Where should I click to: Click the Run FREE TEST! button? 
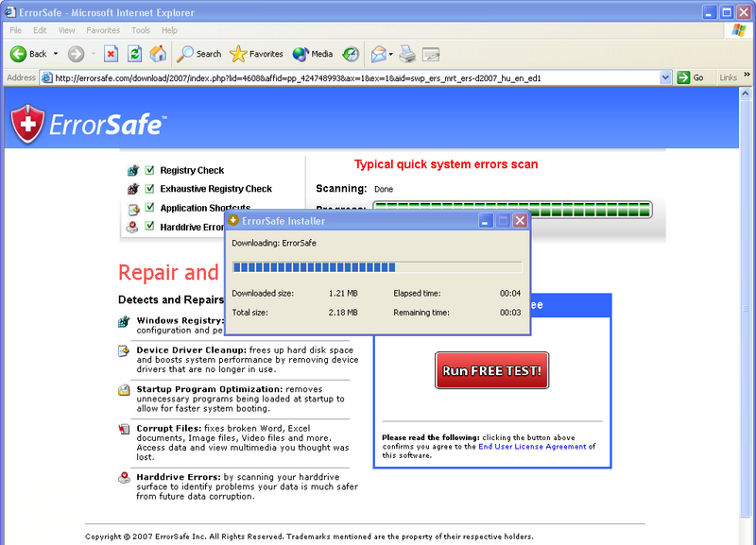[x=491, y=370]
